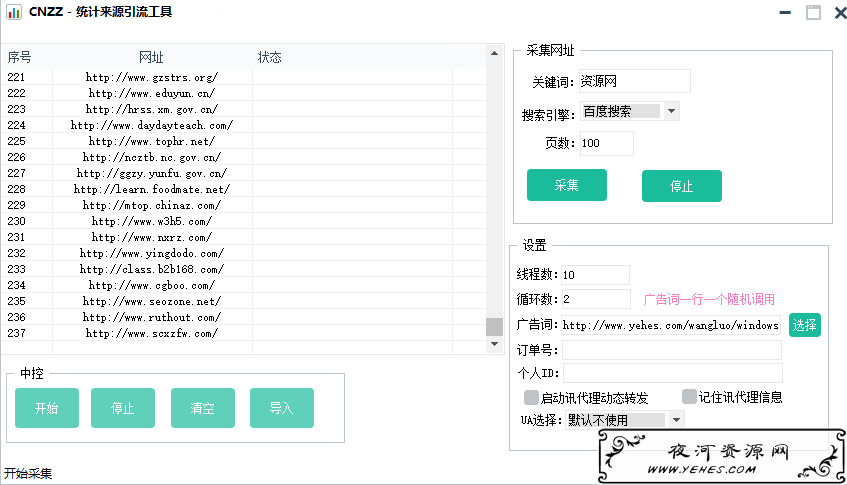Select row http://www.ruthout.com/
Image resolution: width=847 pixels, height=485 pixels.
243,317
